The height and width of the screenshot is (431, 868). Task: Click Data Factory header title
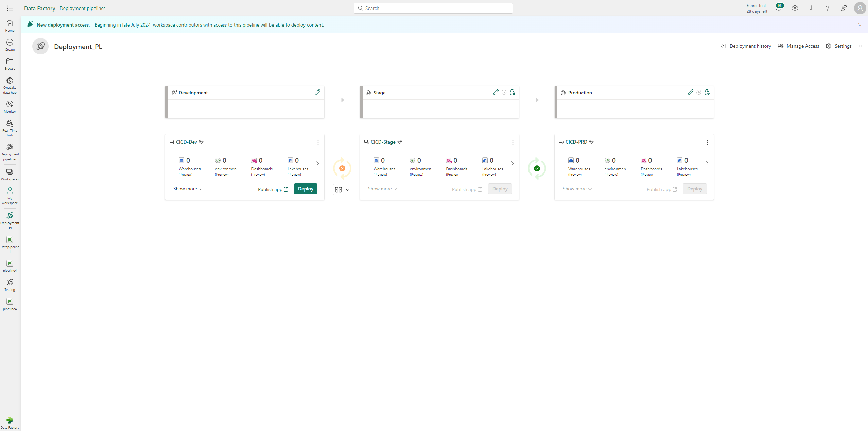40,8
